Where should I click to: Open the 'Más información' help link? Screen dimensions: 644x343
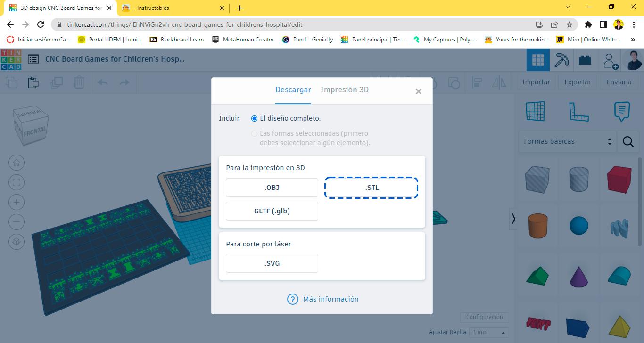(x=323, y=299)
